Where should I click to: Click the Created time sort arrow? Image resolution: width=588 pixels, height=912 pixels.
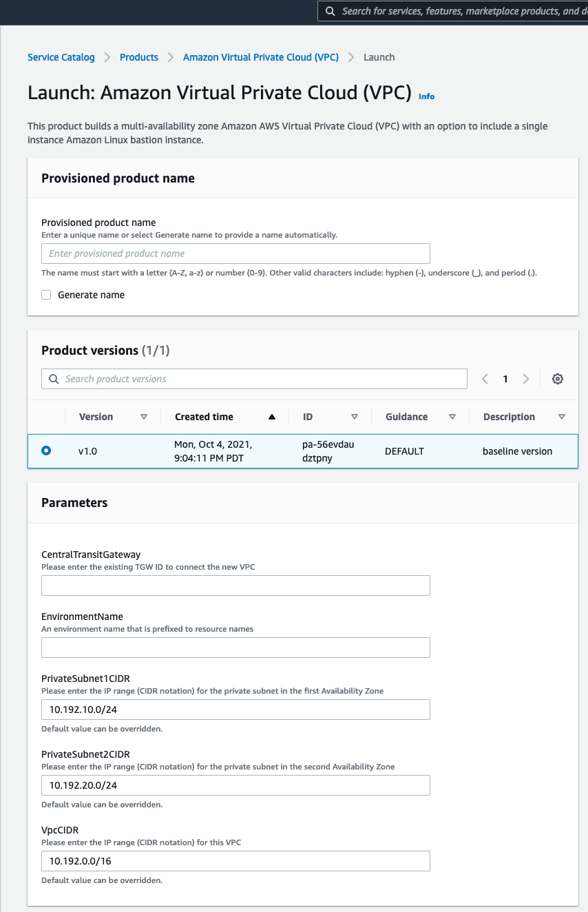coord(271,416)
